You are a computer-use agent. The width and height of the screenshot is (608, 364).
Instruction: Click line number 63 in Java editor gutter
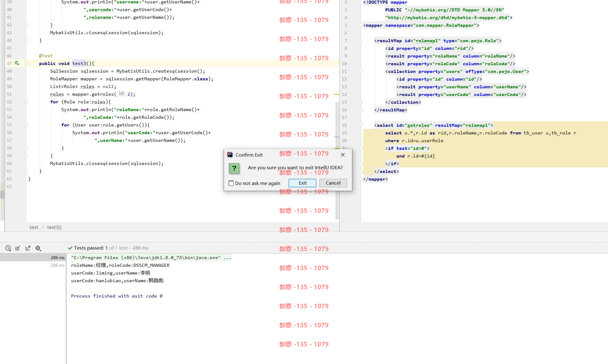(x=9, y=186)
